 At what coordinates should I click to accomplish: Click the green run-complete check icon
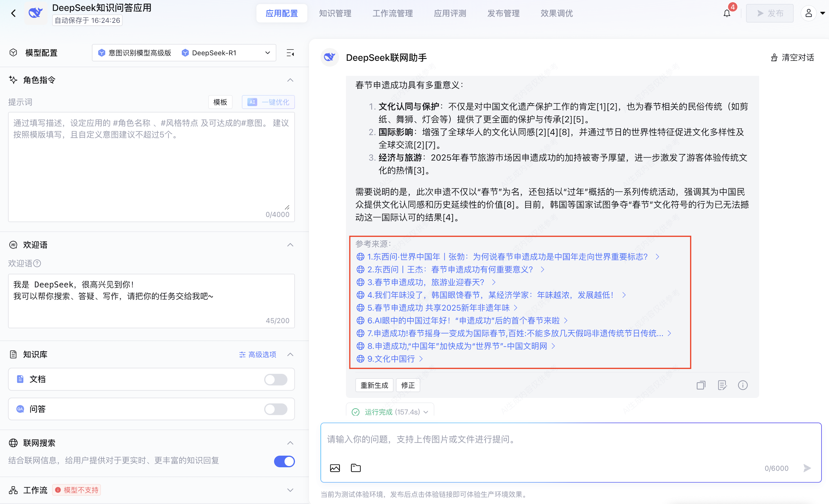[355, 412]
